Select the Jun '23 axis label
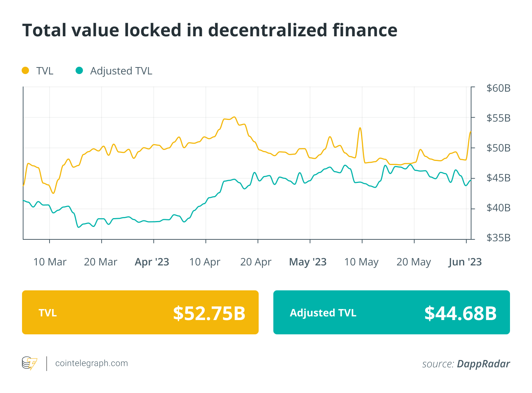 click(x=465, y=262)
